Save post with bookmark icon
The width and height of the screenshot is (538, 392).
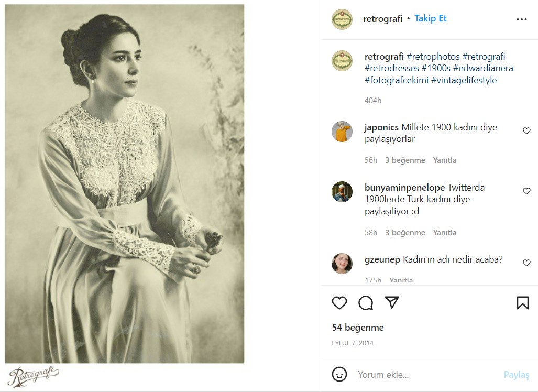[x=522, y=303]
